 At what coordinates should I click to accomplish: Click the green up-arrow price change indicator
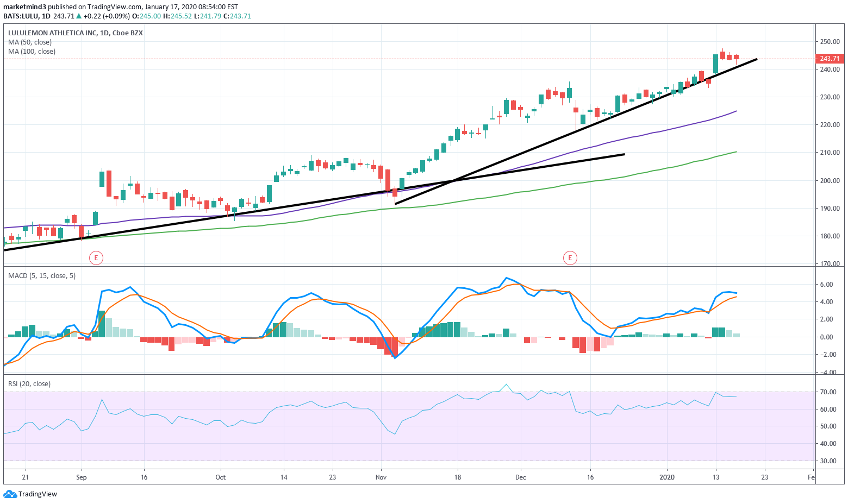click(79, 16)
